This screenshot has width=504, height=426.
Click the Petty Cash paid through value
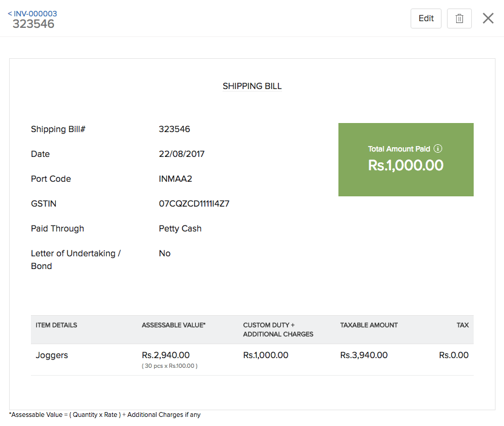coord(180,228)
